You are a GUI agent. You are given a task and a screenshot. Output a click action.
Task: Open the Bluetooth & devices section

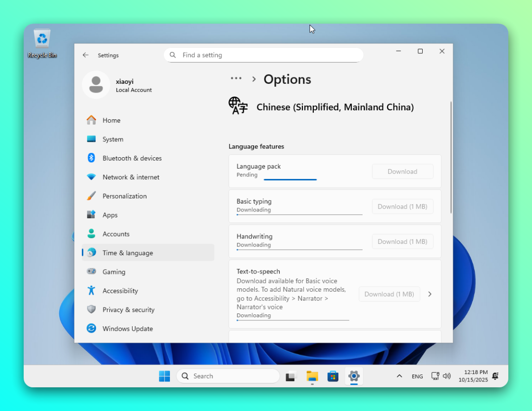132,158
